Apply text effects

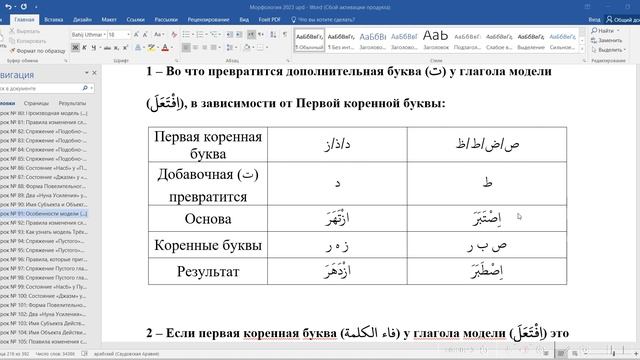[138, 48]
